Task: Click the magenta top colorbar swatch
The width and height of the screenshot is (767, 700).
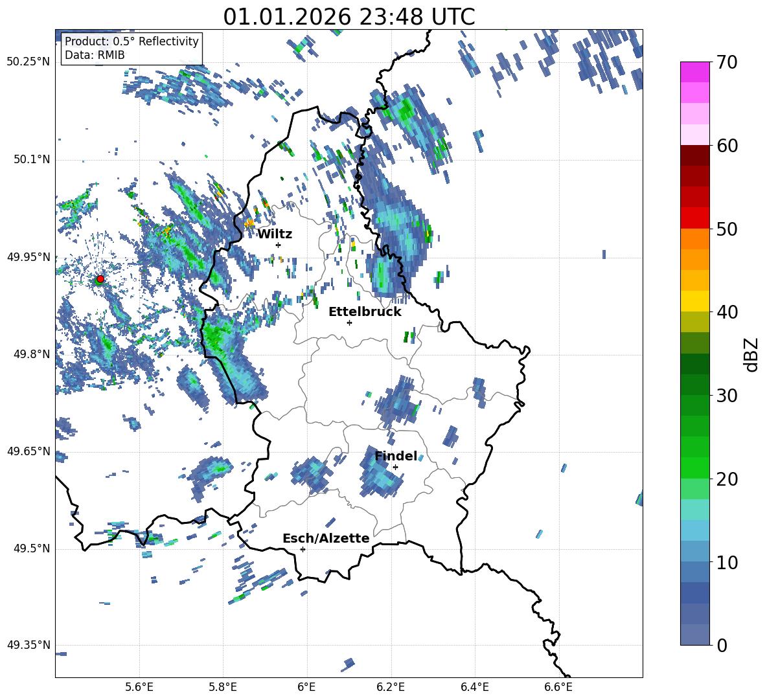Action: [695, 72]
